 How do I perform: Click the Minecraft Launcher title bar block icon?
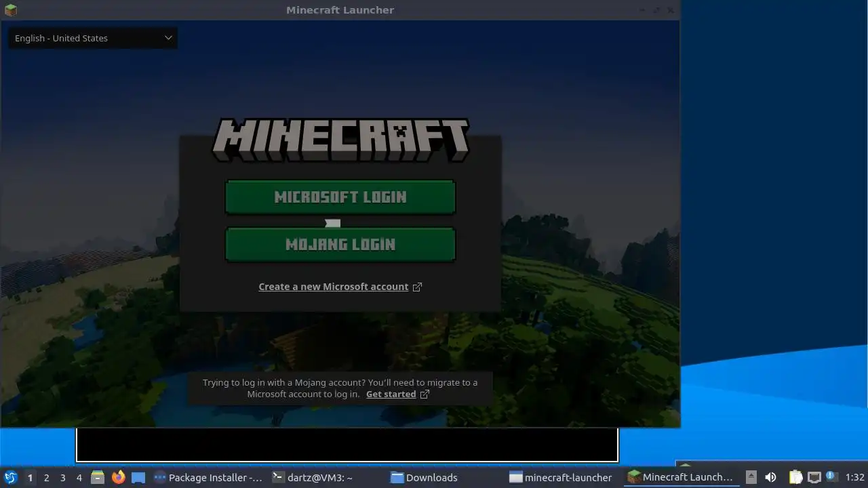tap(10, 9)
